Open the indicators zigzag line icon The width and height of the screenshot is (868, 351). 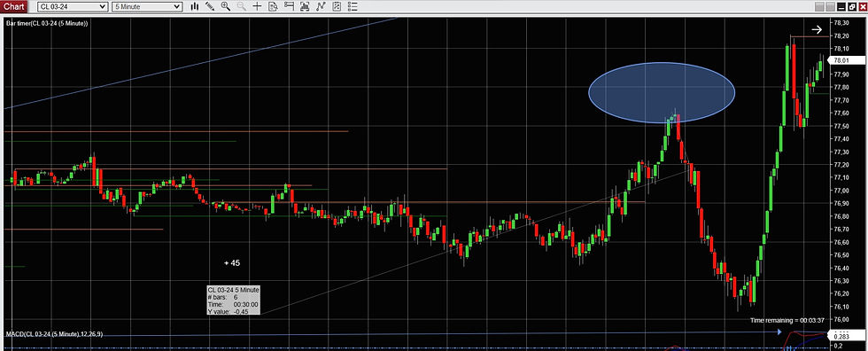321,6
